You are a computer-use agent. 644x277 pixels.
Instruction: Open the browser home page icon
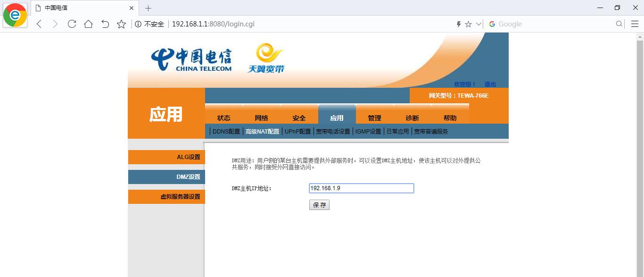tap(88, 24)
